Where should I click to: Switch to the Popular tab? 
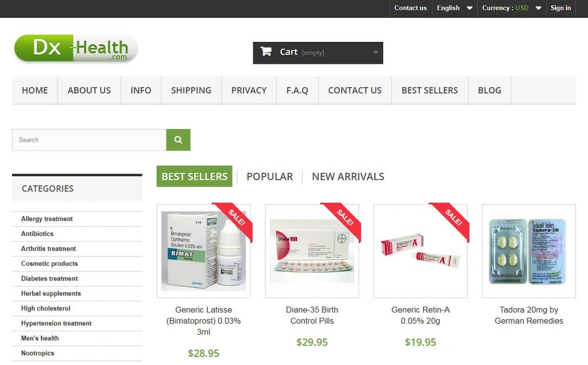tap(270, 177)
